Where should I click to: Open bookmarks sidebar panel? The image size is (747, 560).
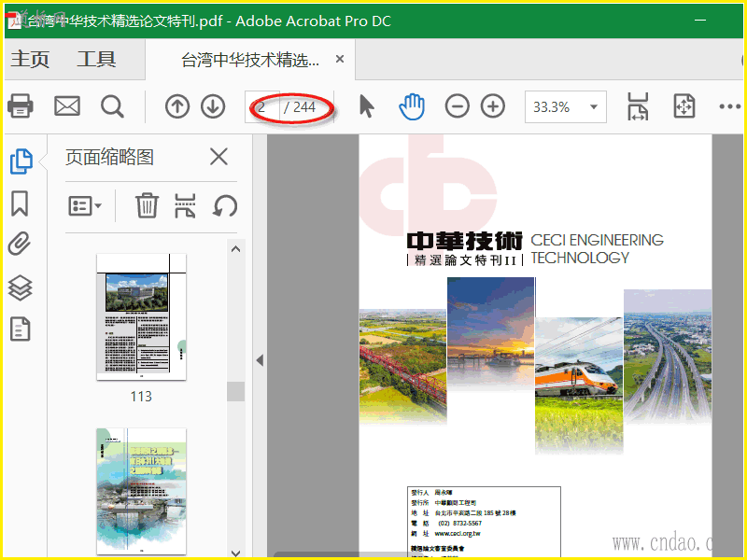[20, 203]
